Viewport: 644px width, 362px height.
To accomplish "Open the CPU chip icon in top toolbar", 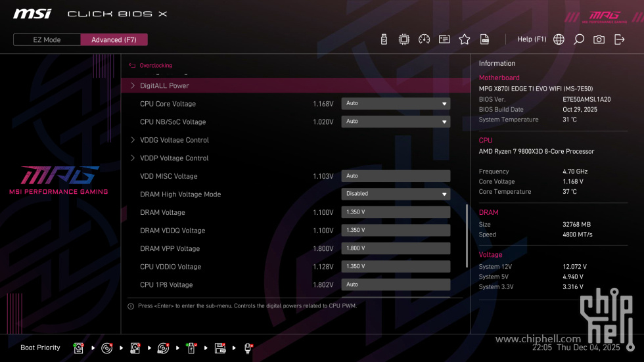I will (404, 39).
